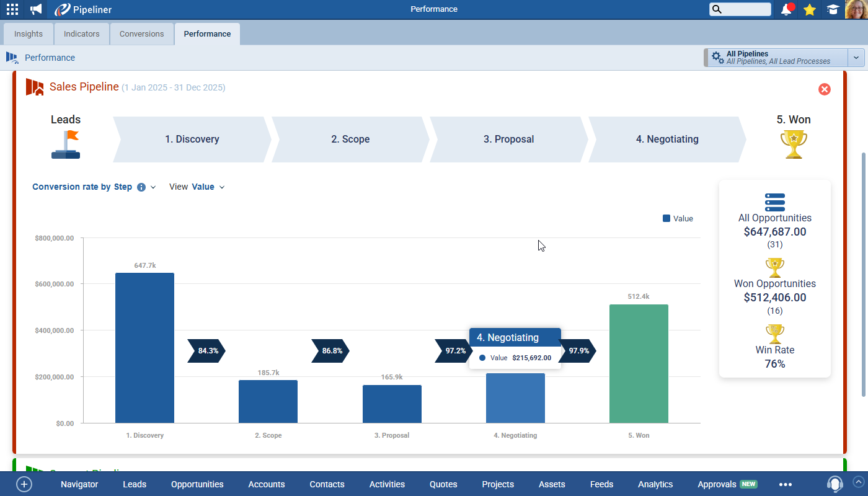Switch to the Conversions tab
The height and width of the screenshot is (496, 868).
141,34
